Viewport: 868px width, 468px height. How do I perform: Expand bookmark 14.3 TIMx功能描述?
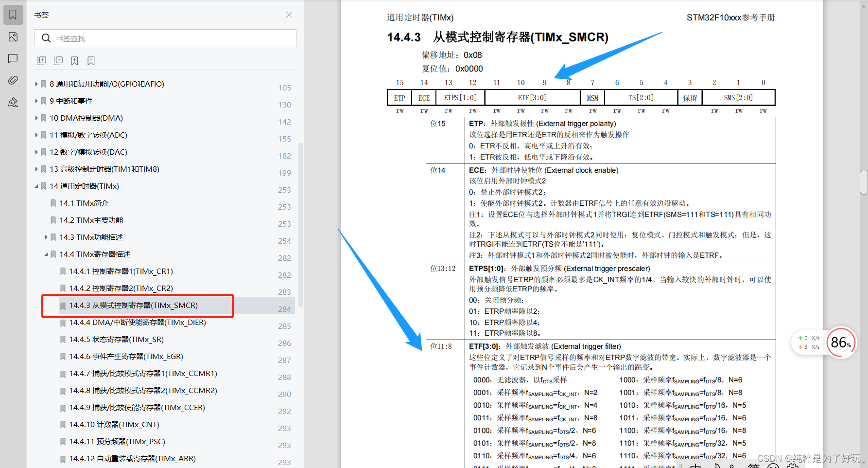coord(46,237)
